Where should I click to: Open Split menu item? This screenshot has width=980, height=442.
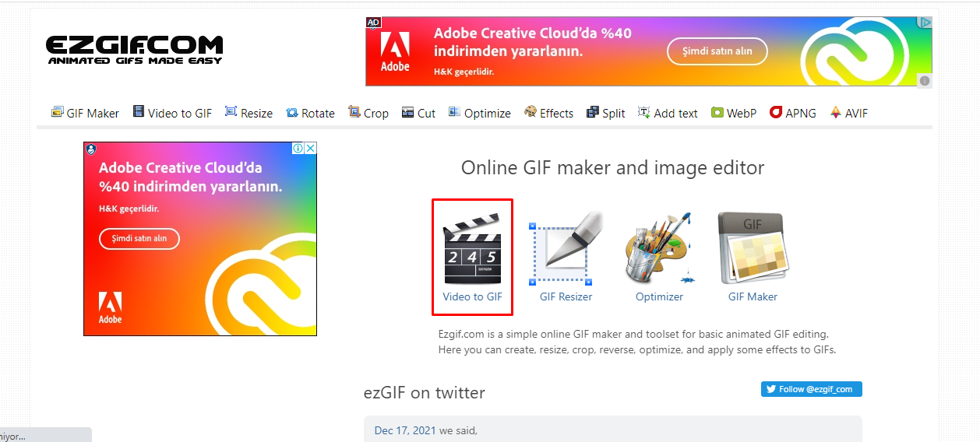point(605,113)
